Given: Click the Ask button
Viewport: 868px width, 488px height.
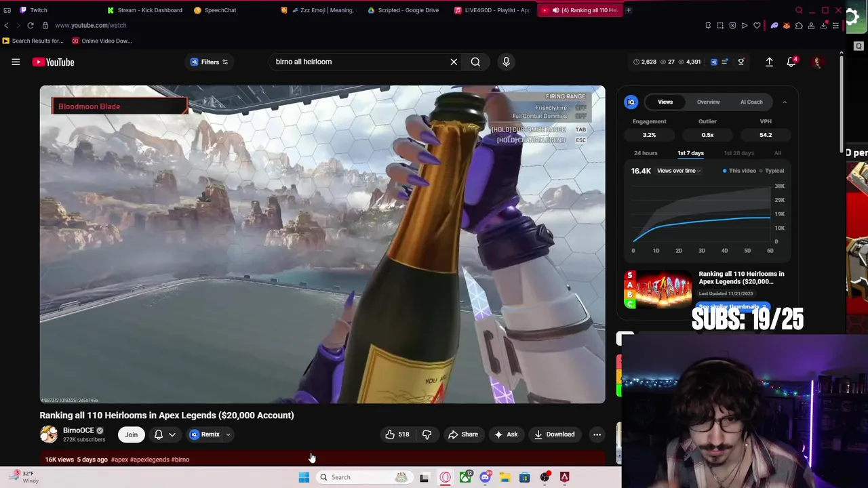Looking at the screenshot, I should [506, 434].
